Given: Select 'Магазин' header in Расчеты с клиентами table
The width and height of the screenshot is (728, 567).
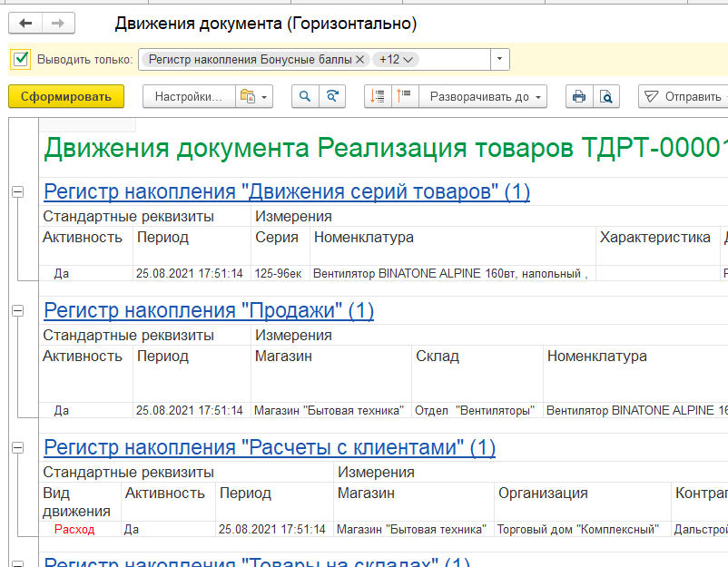Looking at the screenshot, I should coord(414,502).
